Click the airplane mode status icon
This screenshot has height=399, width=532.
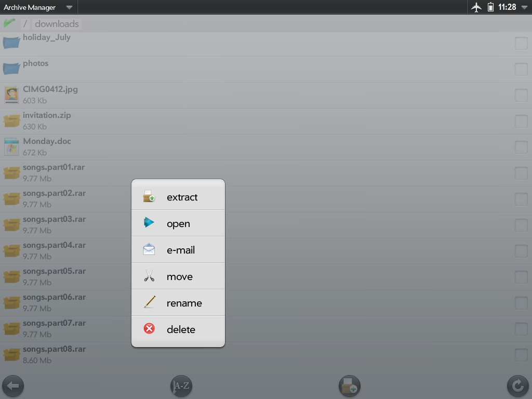(x=476, y=7)
